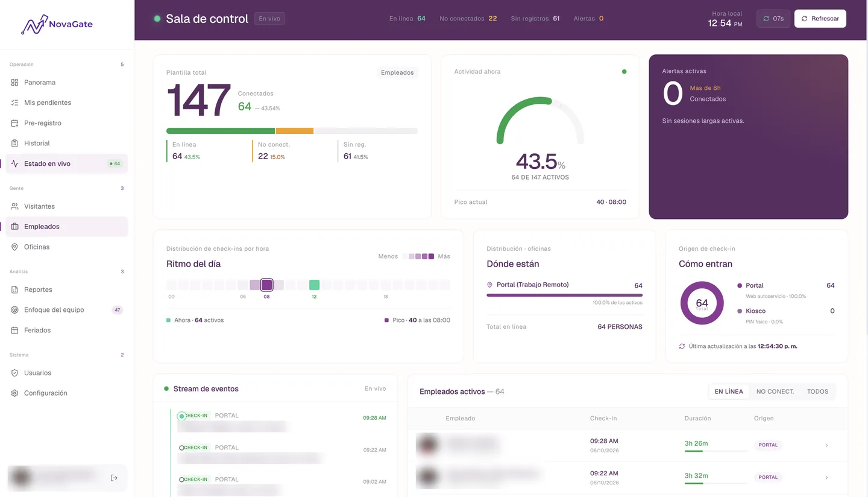Click the Enfoque del equipo target icon
The width and height of the screenshot is (868, 497).
point(14,310)
